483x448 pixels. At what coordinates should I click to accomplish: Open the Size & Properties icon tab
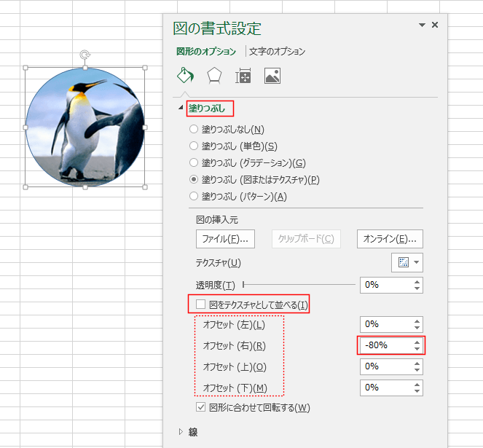click(x=243, y=76)
